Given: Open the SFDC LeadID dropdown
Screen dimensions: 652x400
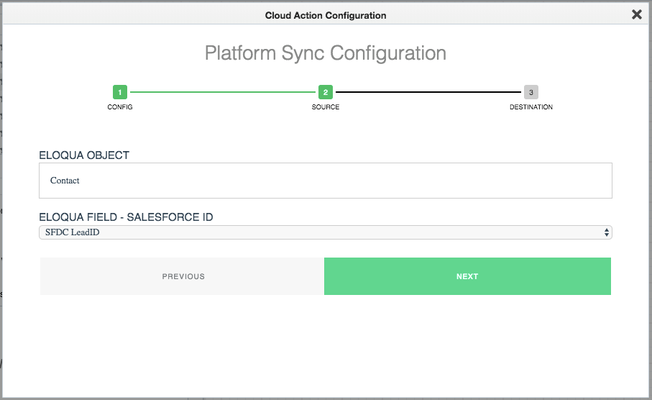Looking at the screenshot, I should (x=326, y=232).
